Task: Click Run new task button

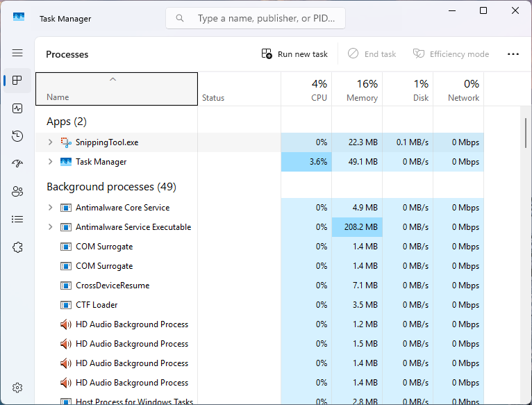Action: (x=294, y=54)
